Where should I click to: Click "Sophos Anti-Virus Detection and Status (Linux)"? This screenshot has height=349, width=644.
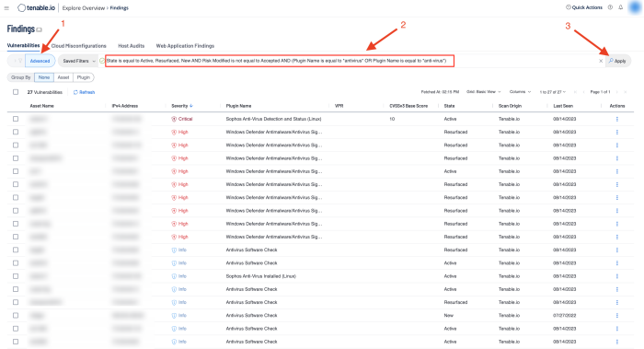pos(273,119)
